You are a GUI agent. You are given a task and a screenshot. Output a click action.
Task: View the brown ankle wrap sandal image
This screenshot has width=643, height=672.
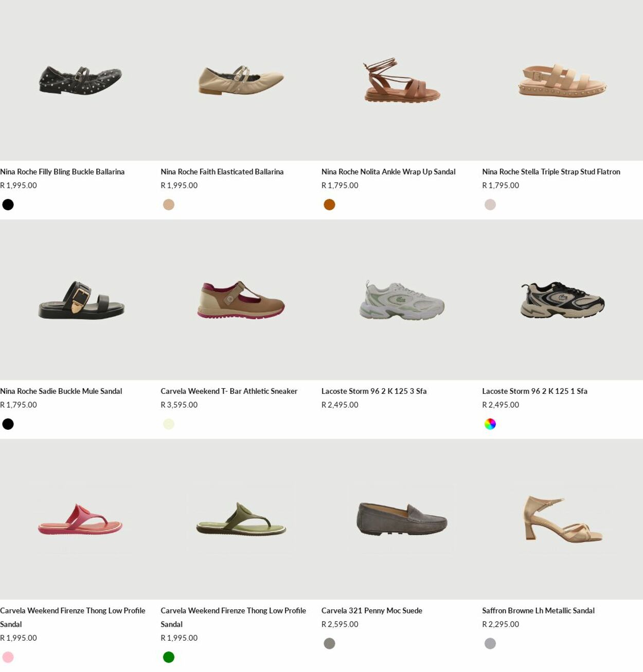click(x=402, y=80)
